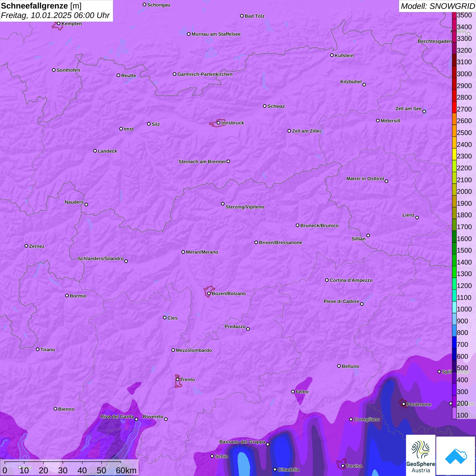Click the blue 700 legend color swatch
The width and height of the screenshot is (476, 476).
[x=454, y=342]
